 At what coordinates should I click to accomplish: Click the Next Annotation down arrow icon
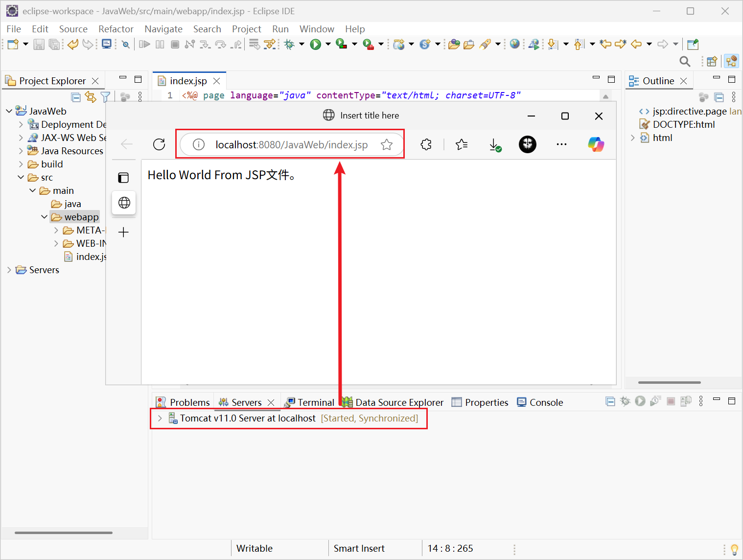tap(553, 45)
